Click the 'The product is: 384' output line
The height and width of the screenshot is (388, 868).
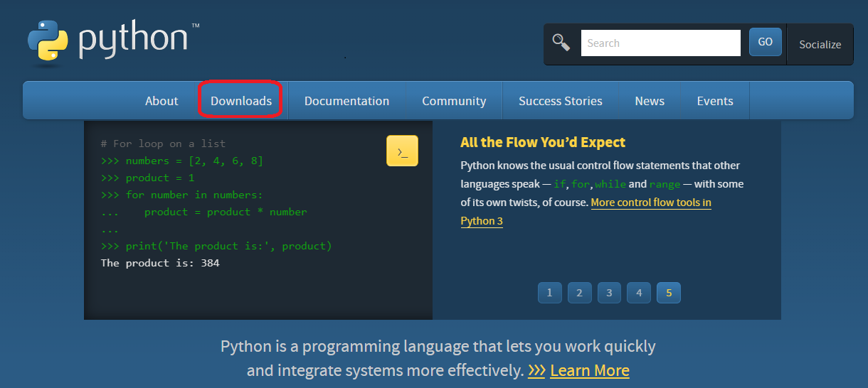pyautogui.click(x=160, y=263)
